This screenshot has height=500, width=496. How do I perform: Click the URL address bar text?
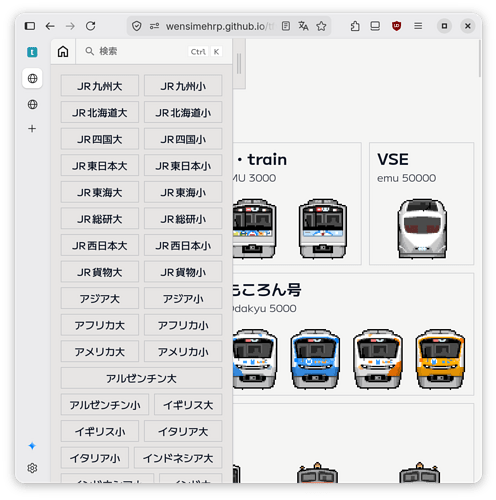point(220,26)
